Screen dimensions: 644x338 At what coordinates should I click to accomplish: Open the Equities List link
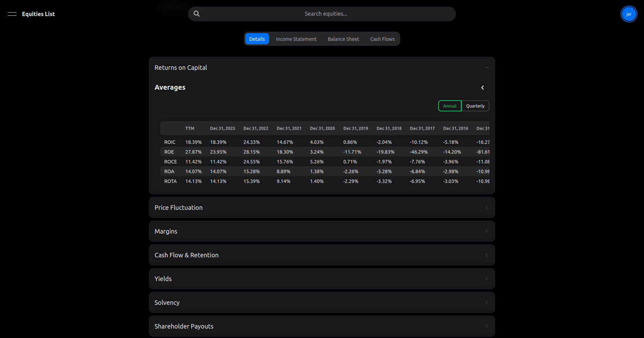tap(38, 14)
